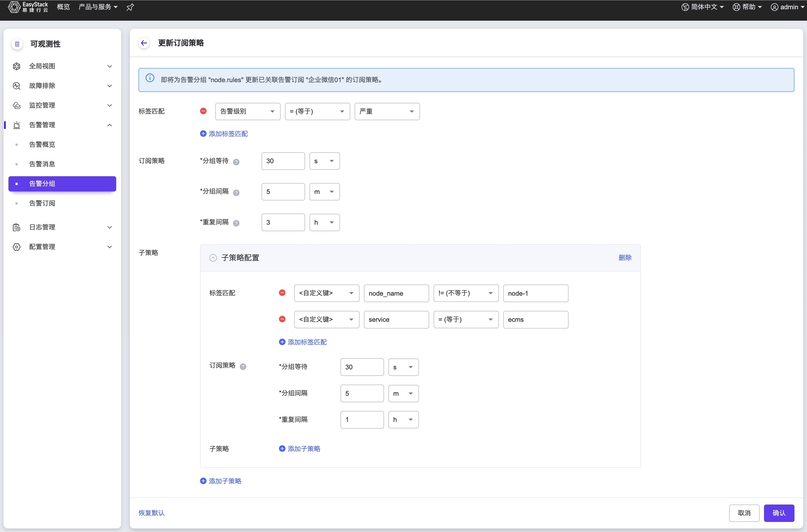The height and width of the screenshot is (532, 807).
Task: Click the 配置管理 gear icon
Action: [x=16, y=247]
